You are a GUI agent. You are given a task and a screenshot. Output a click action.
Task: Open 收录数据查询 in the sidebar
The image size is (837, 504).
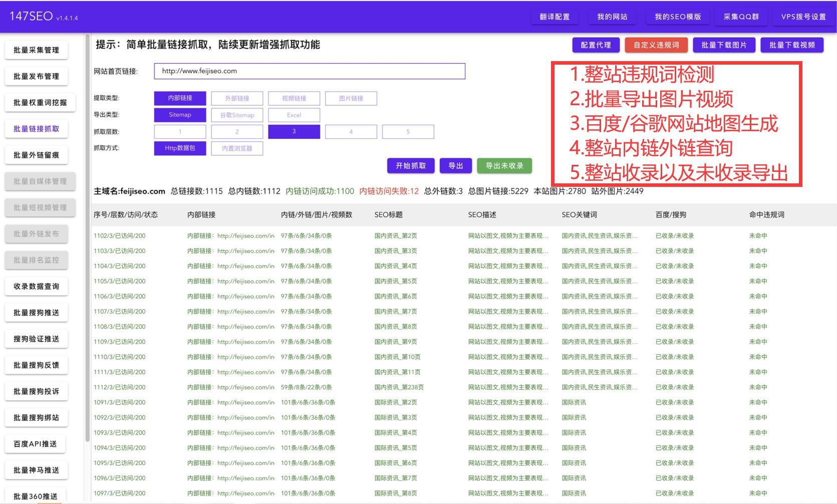point(37,287)
